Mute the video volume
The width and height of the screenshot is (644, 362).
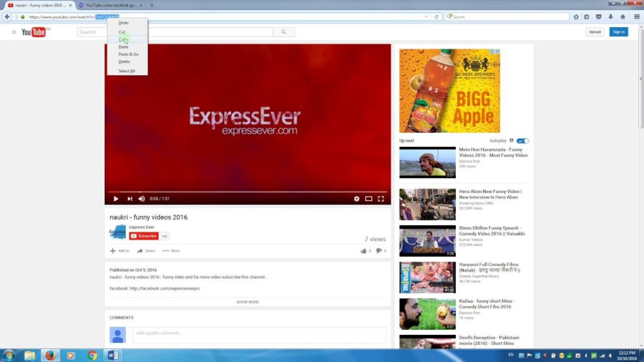pos(142,199)
